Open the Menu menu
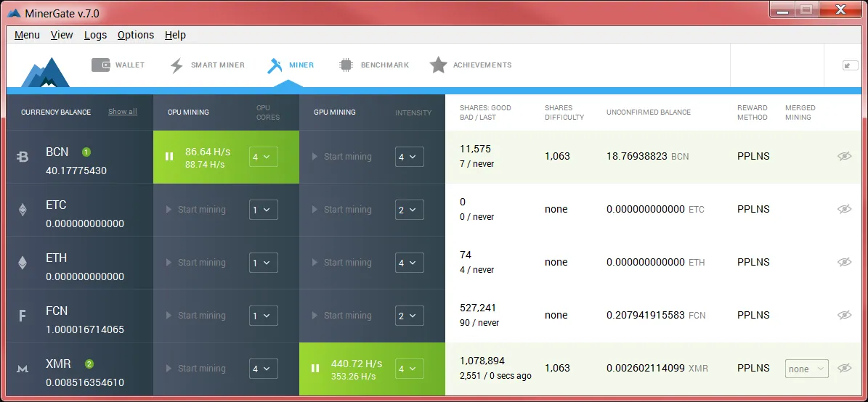This screenshot has height=402, width=868. click(x=27, y=35)
